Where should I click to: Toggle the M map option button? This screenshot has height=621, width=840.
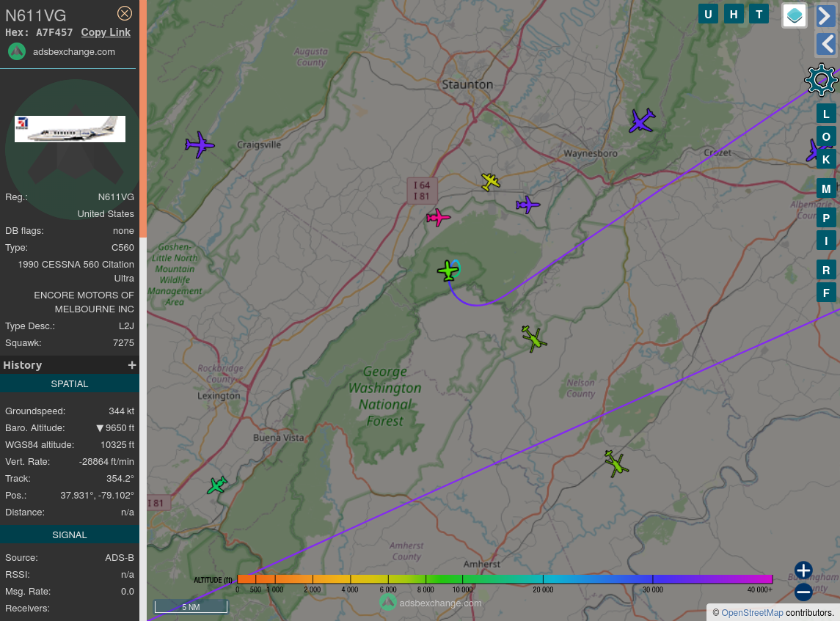click(x=826, y=189)
